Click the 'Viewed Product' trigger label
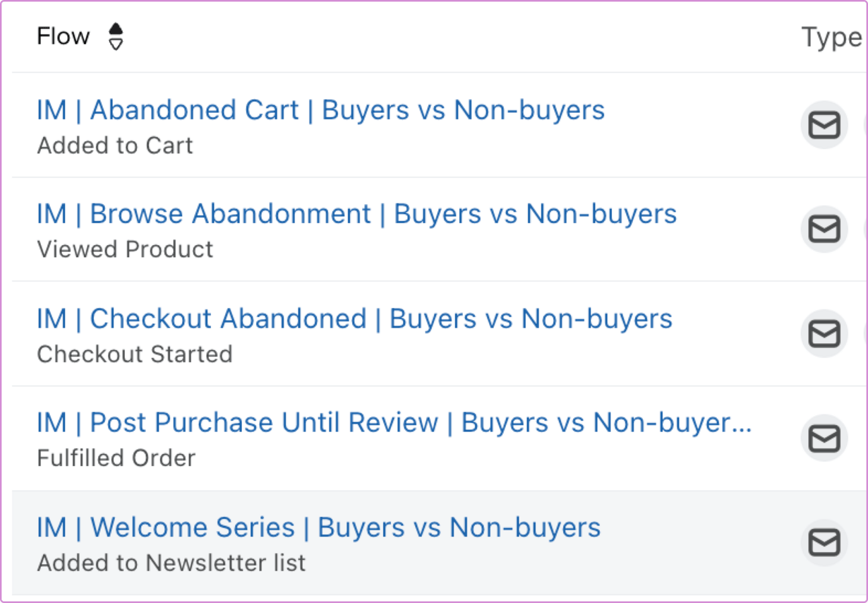The image size is (868, 603). coord(125,250)
